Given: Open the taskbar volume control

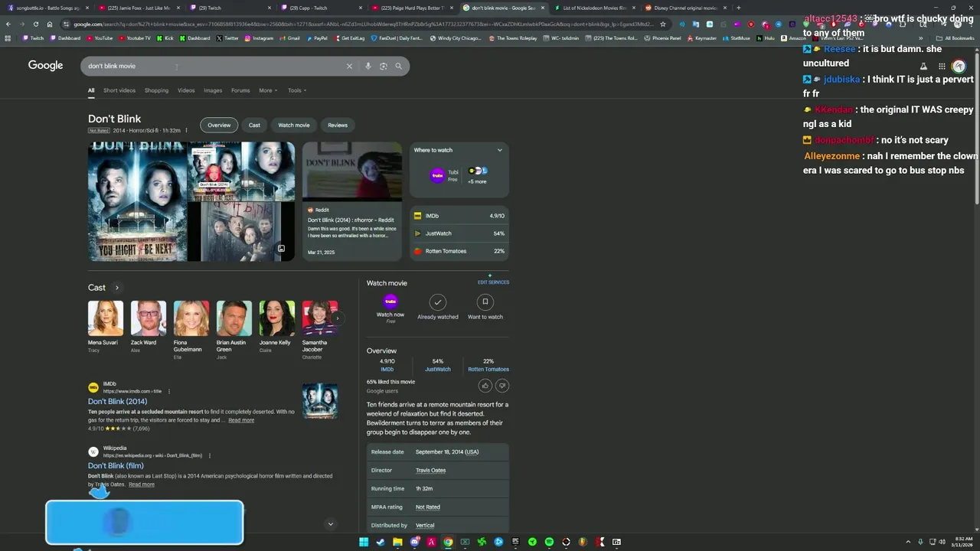Looking at the screenshot, I should [941, 542].
